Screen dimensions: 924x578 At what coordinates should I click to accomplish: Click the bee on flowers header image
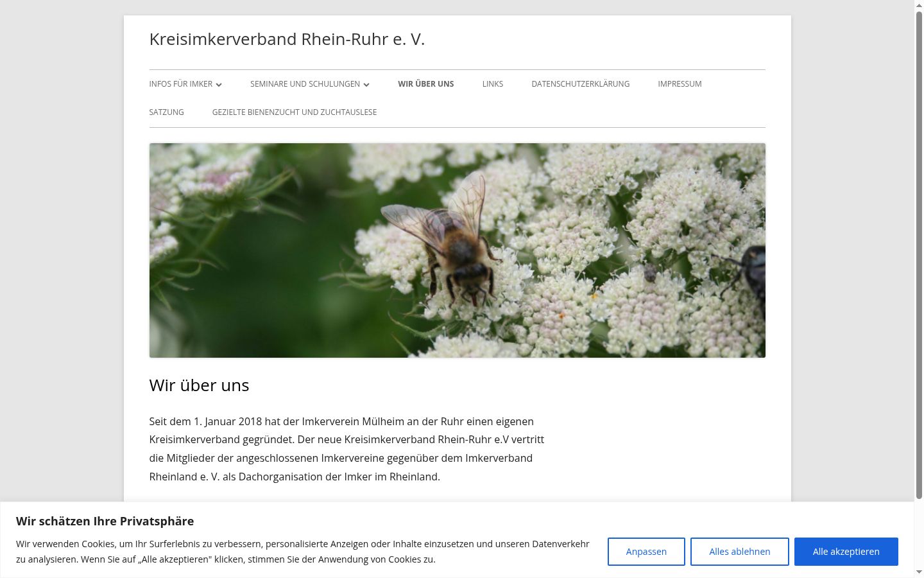pos(458,250)
